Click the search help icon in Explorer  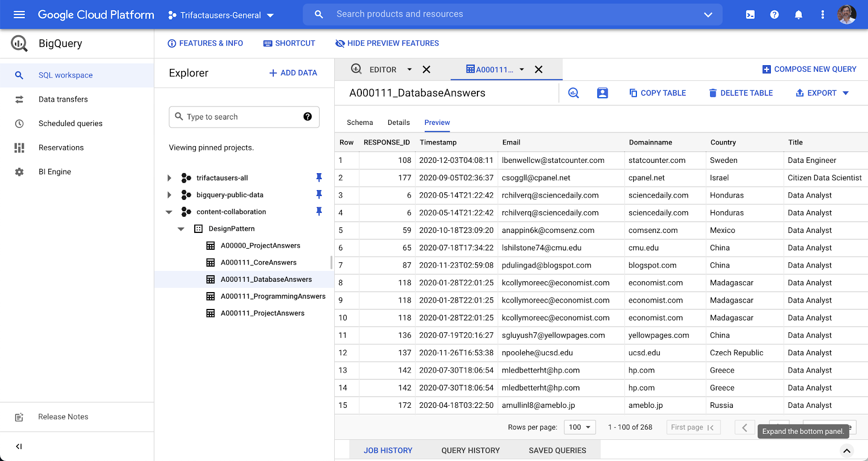[308, 117]
